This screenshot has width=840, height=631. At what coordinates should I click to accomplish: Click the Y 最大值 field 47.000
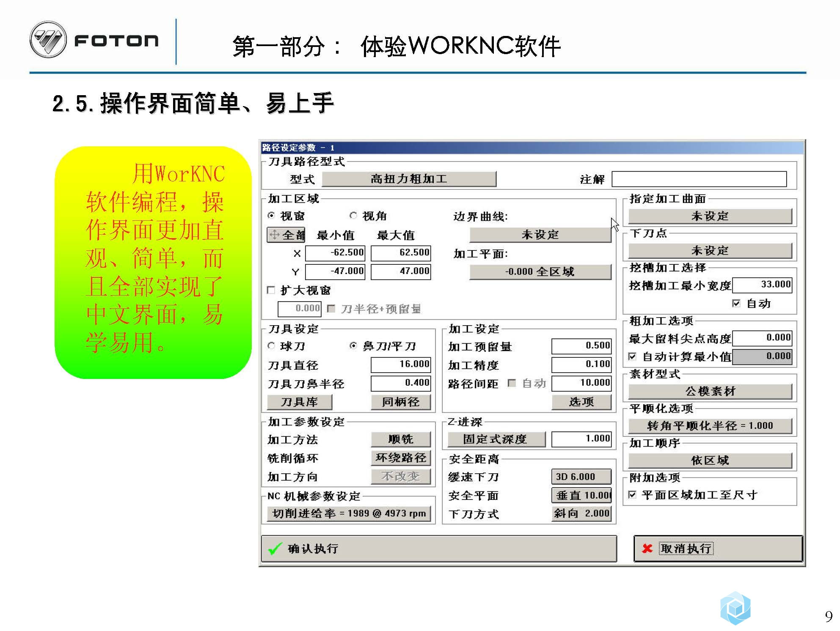pos(401,272)
